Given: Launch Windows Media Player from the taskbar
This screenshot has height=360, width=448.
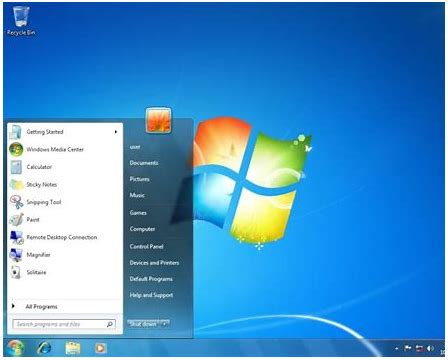Looking at the screenshot, I should coord(100,348).
